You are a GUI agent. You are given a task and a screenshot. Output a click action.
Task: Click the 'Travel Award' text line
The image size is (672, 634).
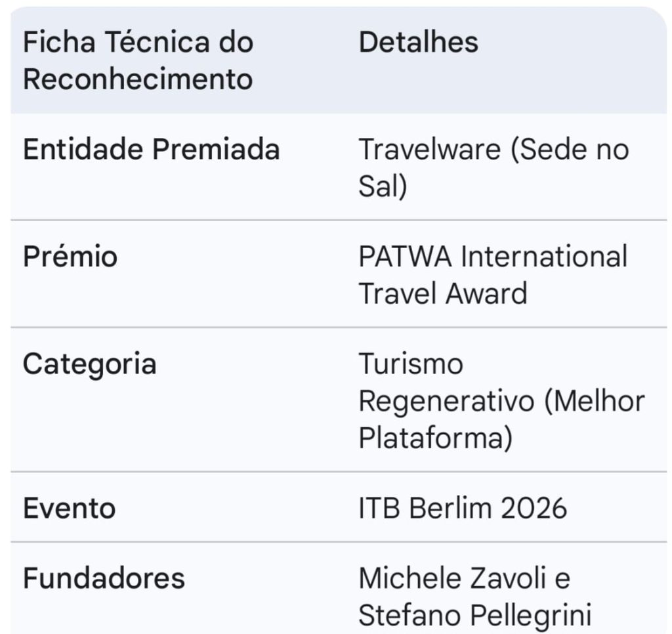click(443, 293)
